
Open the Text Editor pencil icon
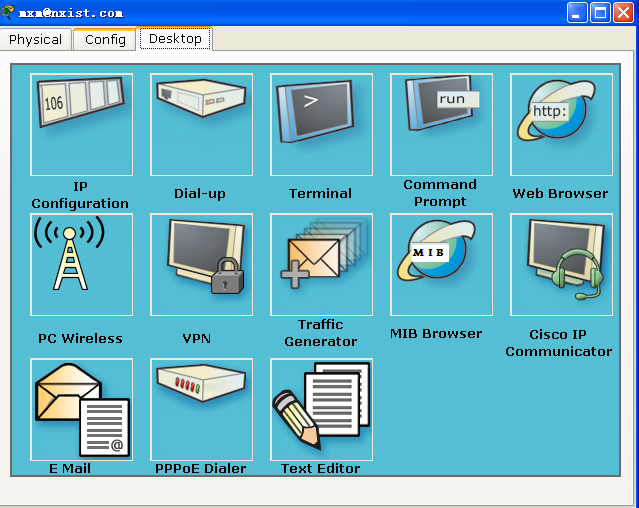click(322, 409)
